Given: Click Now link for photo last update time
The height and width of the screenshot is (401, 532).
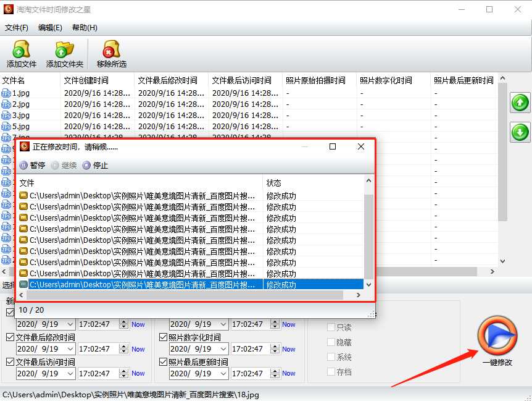Looking at the screenshot, I should point(289,373).
